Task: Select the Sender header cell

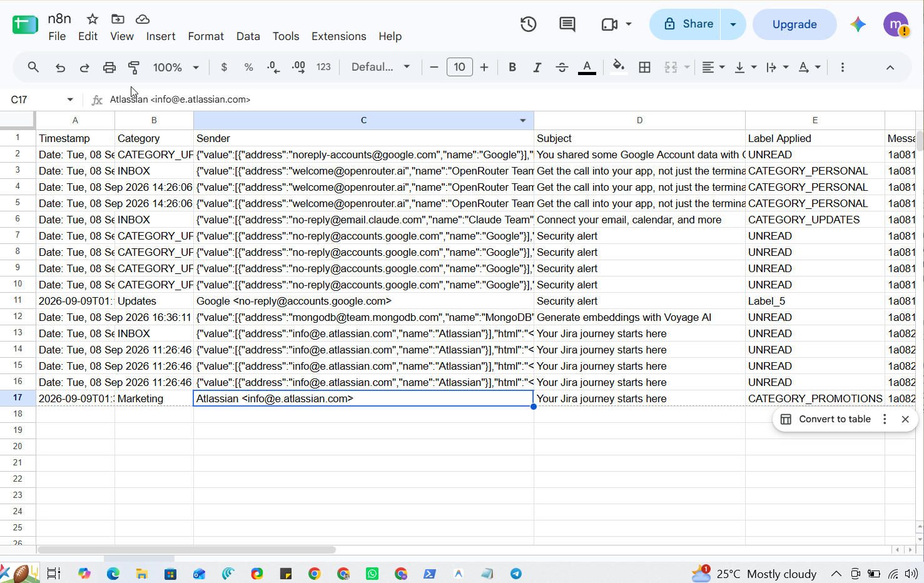Action: [x=363, y=138]
